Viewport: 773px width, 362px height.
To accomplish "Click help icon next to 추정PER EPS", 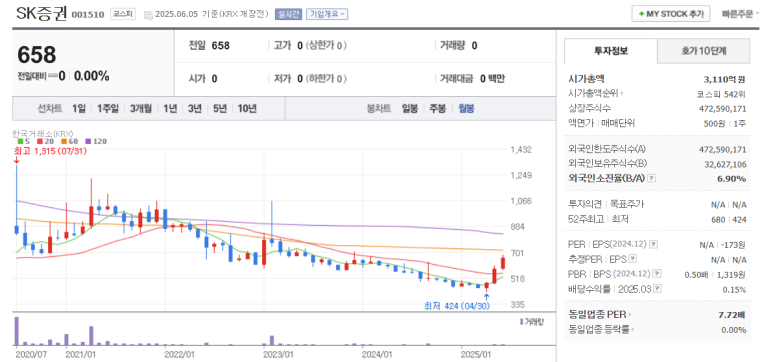I will (633, 259).
